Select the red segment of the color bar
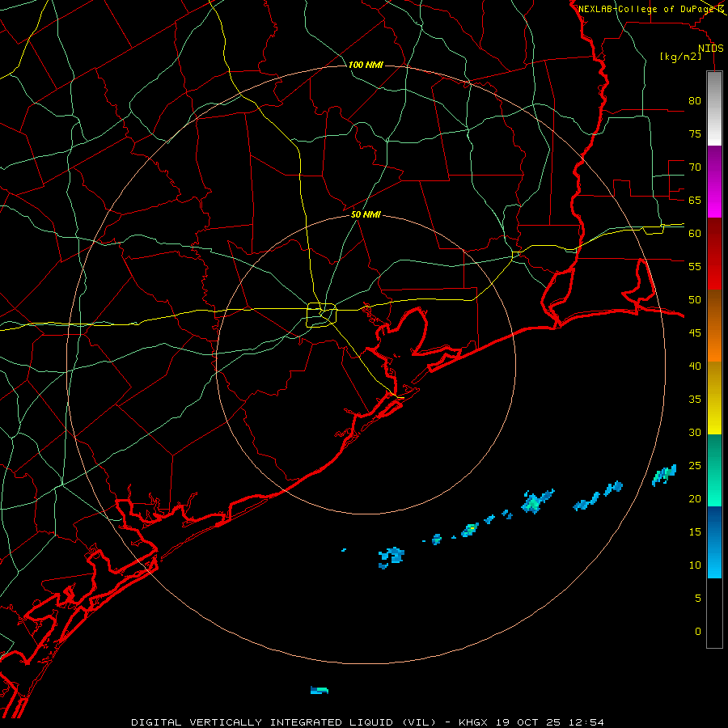 point(714,254)
